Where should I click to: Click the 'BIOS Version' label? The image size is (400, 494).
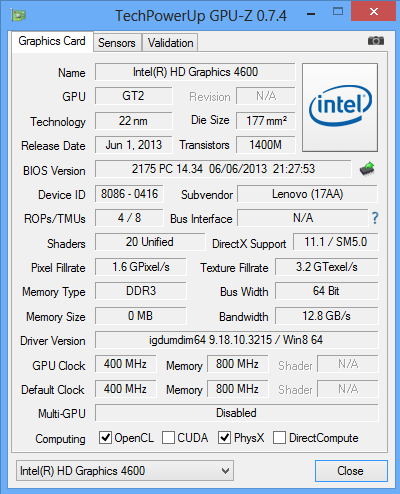point(54,171)
